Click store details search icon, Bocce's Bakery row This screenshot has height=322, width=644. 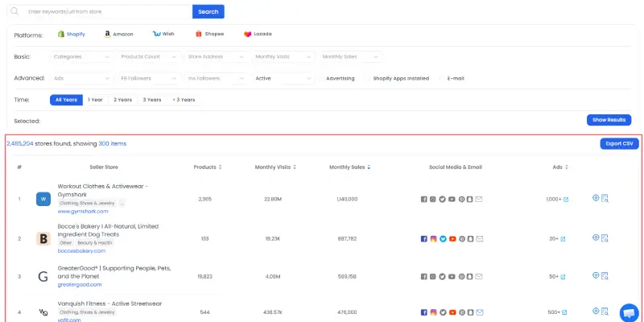[605, 237]
